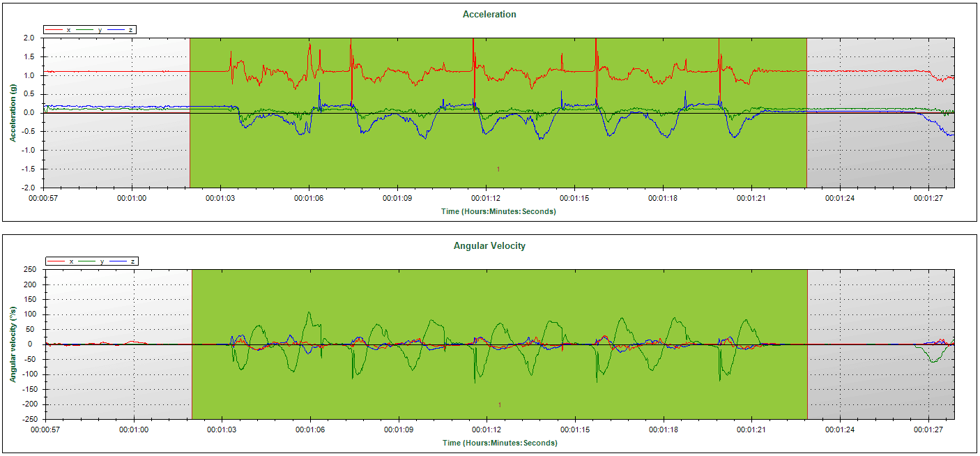
Task: Select region label 1 in the Acceleration chart
Action: pyautogui.click(x=498, y=169)
